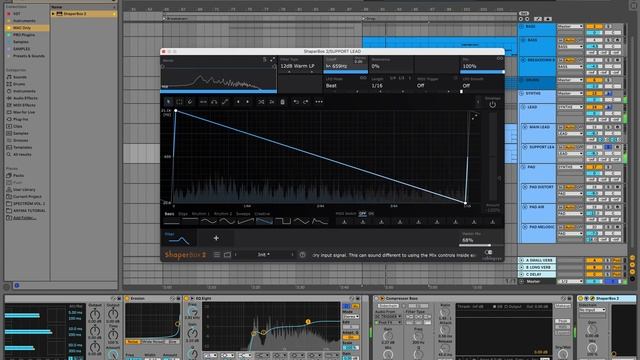Select the Filter shaper tab in ShaperBox

[x=178, y=238]
